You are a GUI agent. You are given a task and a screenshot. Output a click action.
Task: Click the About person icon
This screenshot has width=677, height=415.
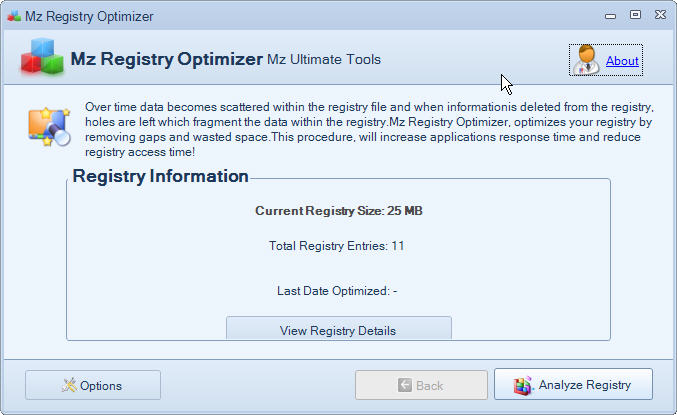click(x=588, y=60)
